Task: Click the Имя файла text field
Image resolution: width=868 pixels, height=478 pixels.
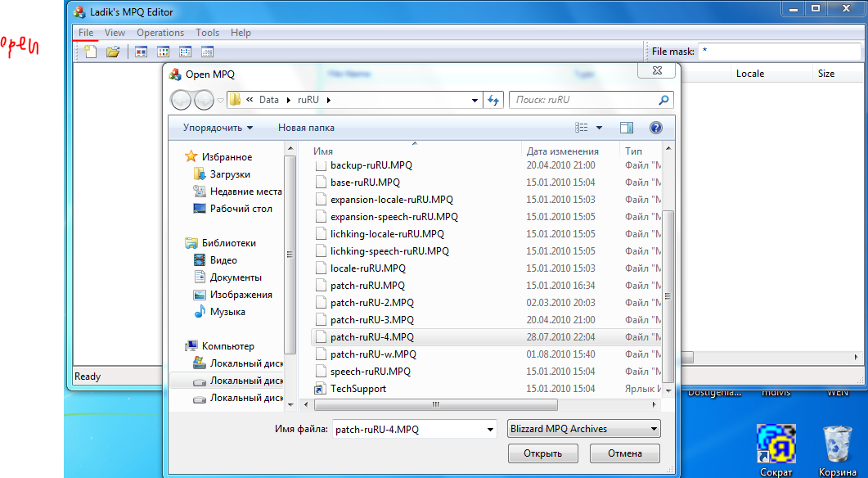Action: [x=408, y=430]
